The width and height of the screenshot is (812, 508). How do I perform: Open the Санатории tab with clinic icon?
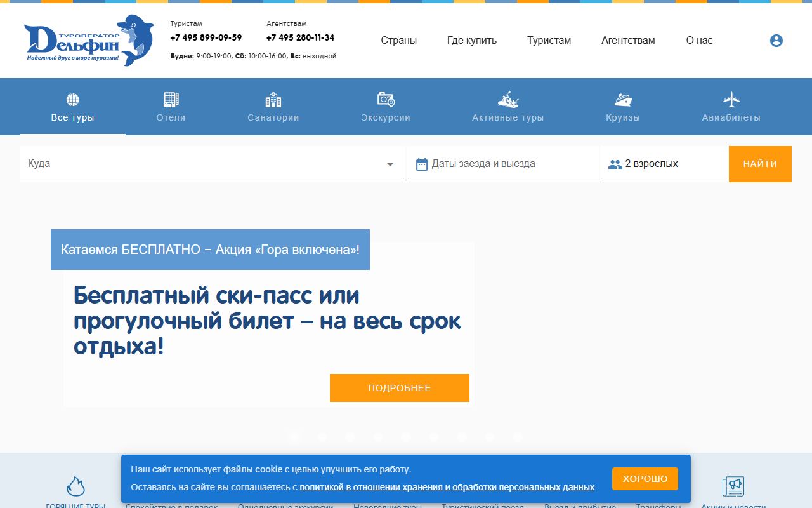pyautogui.click(x=273, y=107)
